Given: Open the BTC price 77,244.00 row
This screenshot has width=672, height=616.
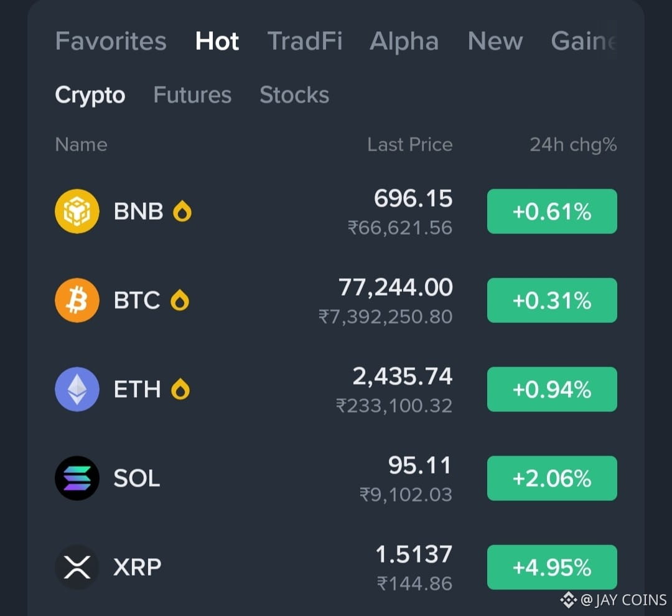Looking at the screenshot, I should (336, 300).
